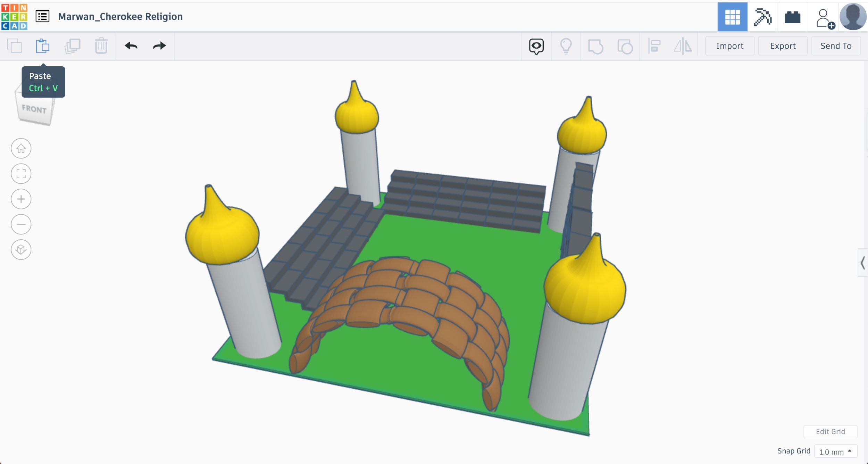The width and height of the screenshot is (868, 464).
Task: Undo the last action
Action: (131, 46)
